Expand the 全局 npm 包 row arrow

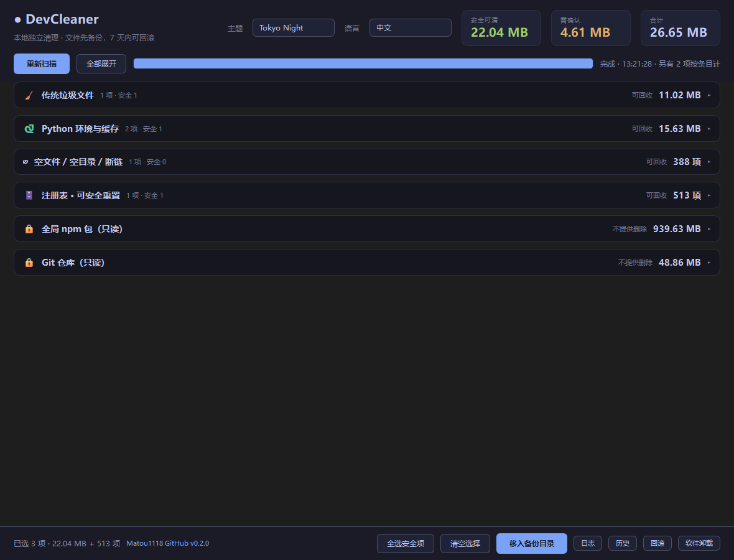(709, 229)
